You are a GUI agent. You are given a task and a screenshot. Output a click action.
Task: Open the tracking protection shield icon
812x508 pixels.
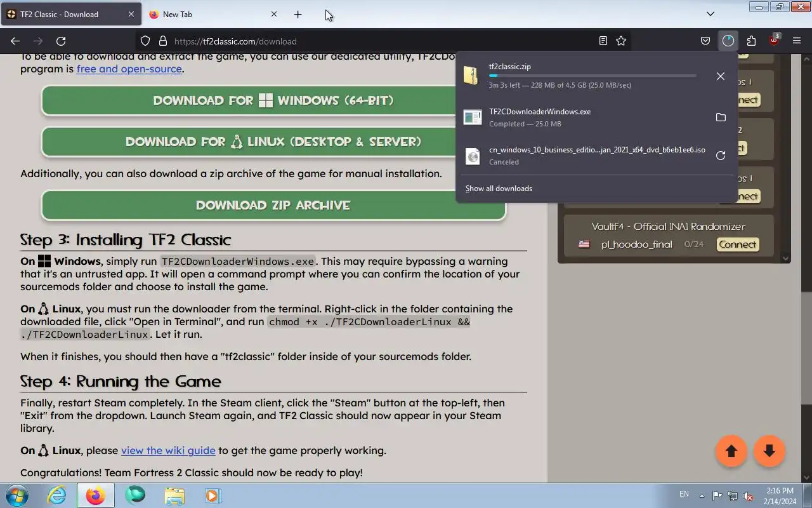pos(145,41)
